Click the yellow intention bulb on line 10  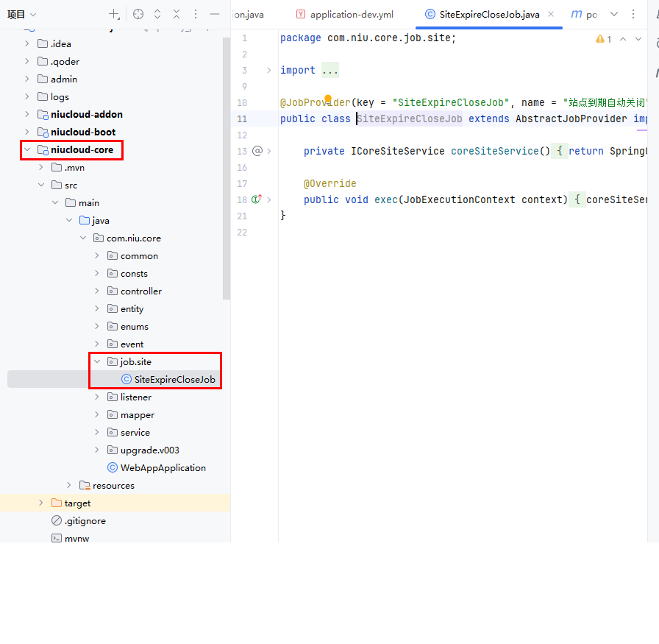[x=327, y=99]
